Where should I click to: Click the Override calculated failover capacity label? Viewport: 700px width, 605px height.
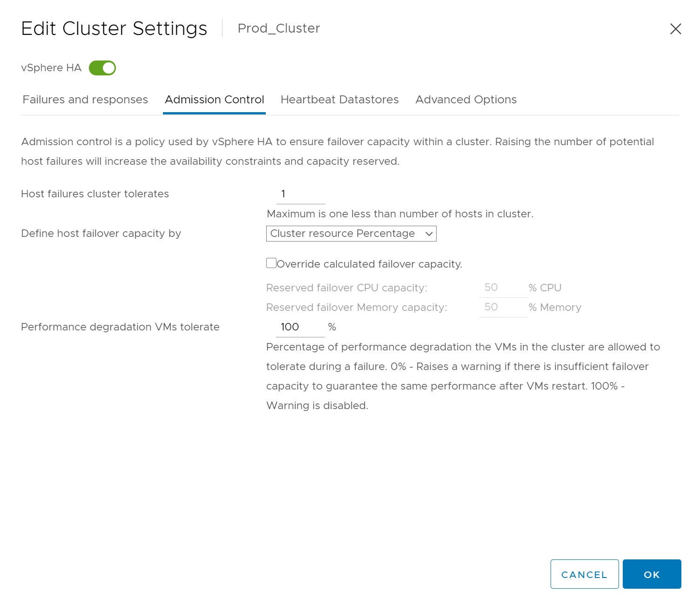point(369,264)
